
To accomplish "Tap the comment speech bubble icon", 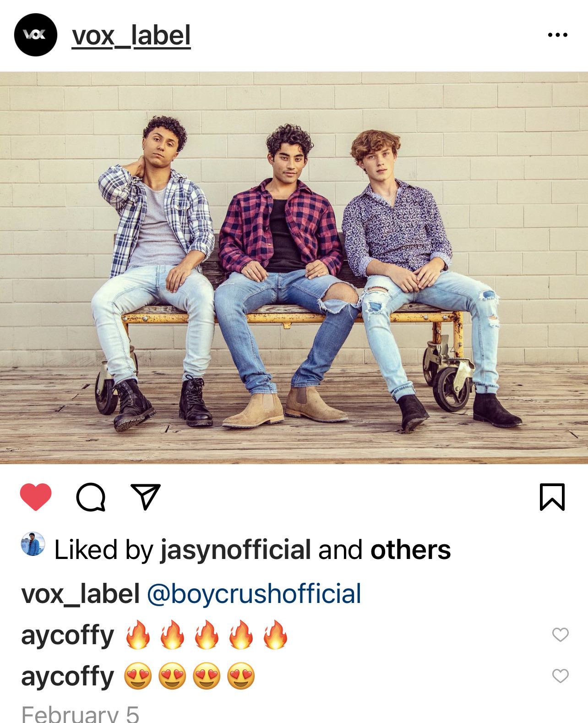I will 91,497.
